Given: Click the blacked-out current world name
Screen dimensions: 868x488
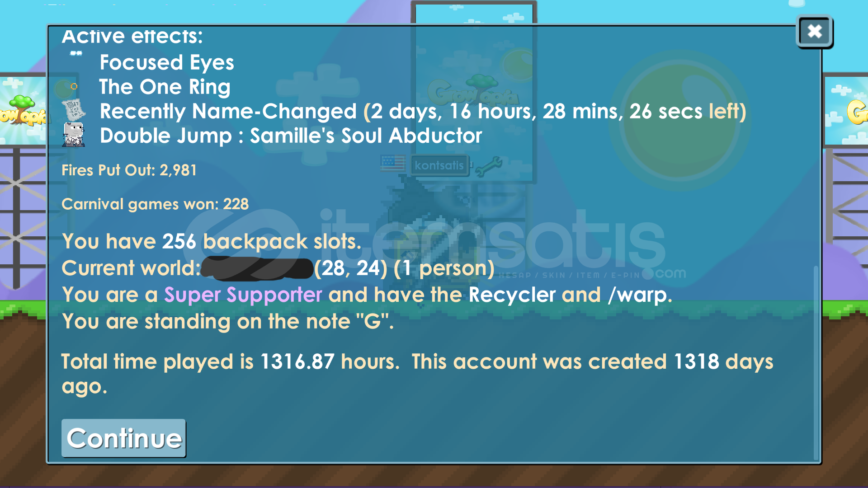Looking at the screenshot, I should pos(257,268).
